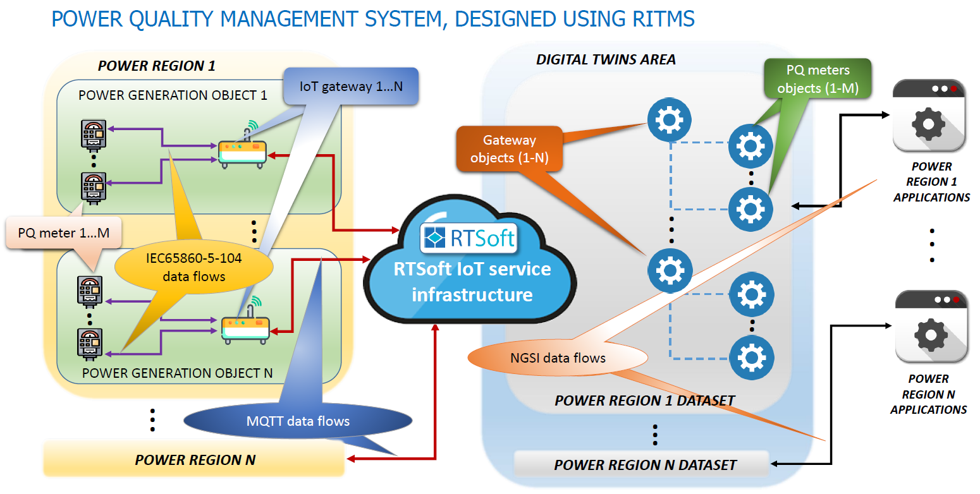Select the IoT gateway router in Power Generation Object 1
Viewport: 980px width, 494px height.
click(x=243, y=144)
